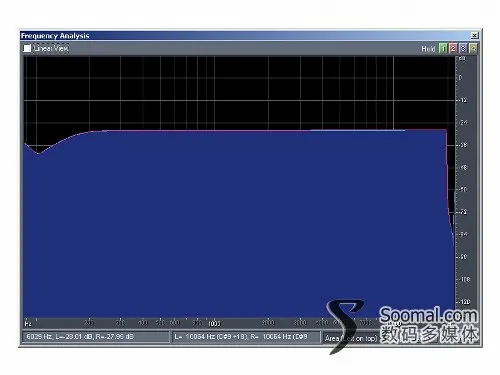Close the Frequency Analysis window
This screenshot has width=500, height=375.
click(x=475, y=35)
